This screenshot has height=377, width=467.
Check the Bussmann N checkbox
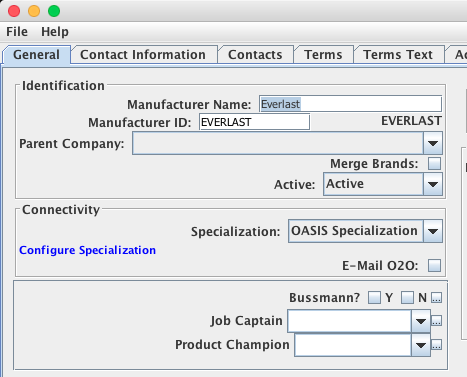pyautogui.click(x=407, y=297)
